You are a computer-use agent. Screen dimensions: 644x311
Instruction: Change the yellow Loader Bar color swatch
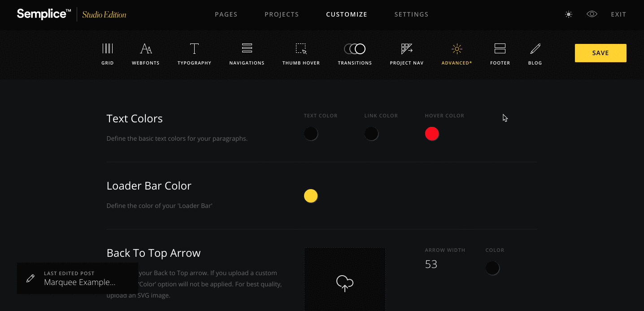[x=311, y=196]
